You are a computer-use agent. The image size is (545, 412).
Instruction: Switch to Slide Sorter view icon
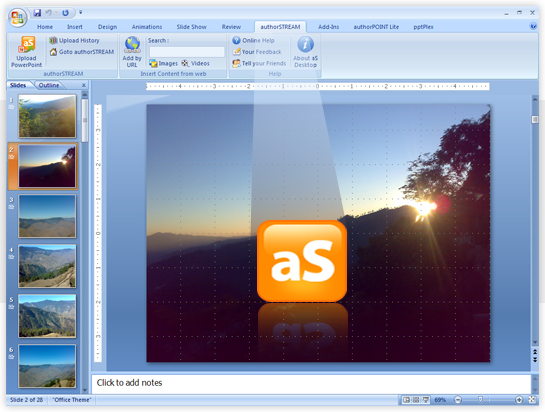click(416, 400)
